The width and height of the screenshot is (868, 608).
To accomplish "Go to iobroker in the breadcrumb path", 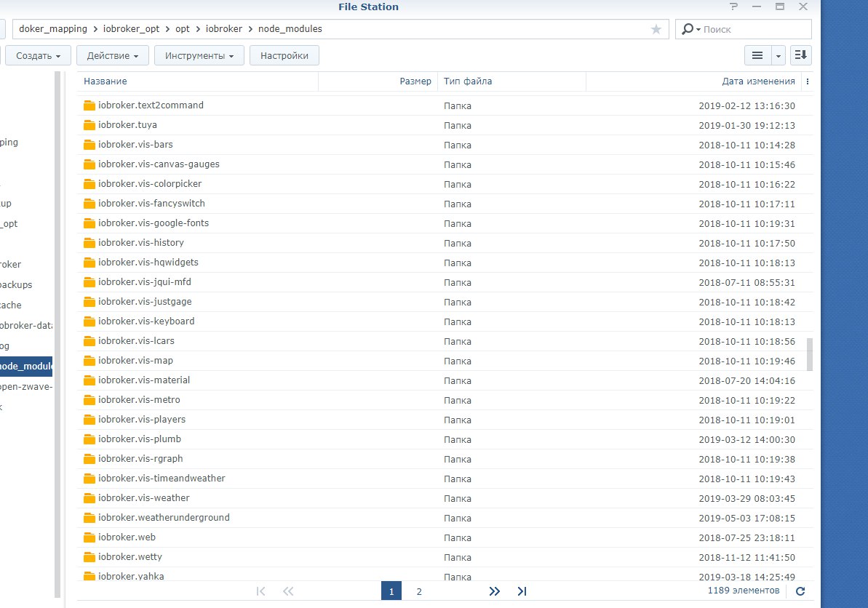I will (x=224, y=29).
